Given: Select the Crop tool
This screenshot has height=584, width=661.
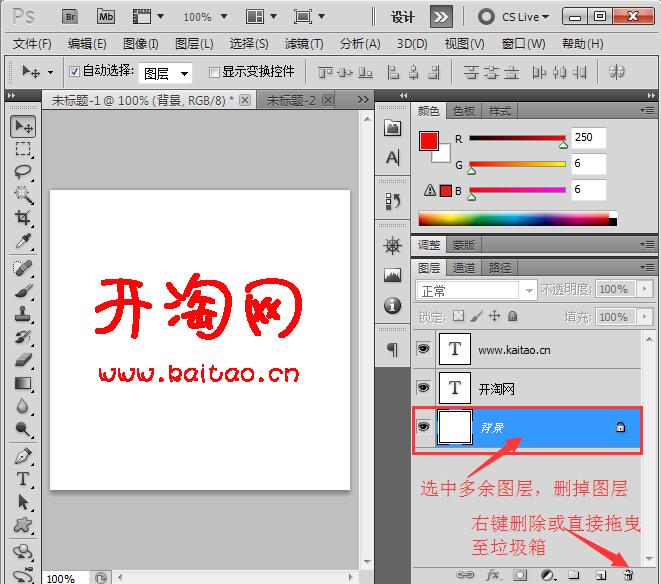Looking at the screenshot, I should click(x=23, y=217).
